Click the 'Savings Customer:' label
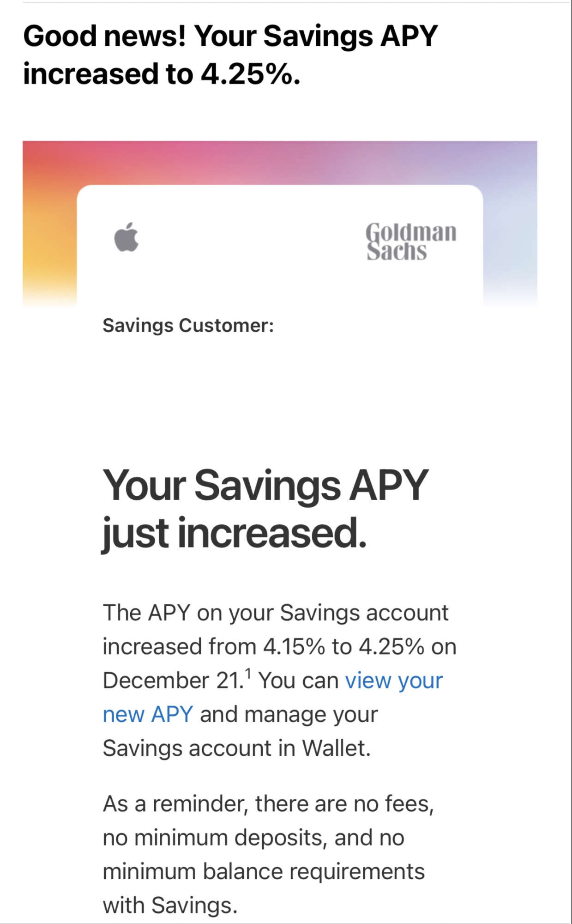Image resolution: width=572 pixels, height=924 pixels. coord(188,326)
